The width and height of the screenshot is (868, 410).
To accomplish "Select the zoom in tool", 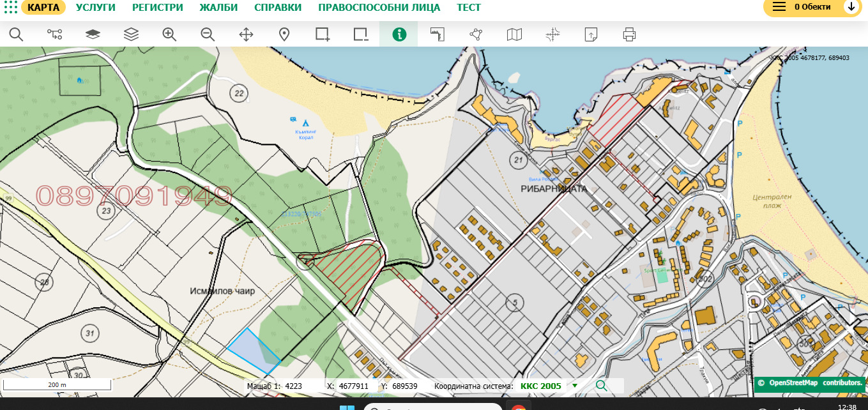I will (169, 34).
